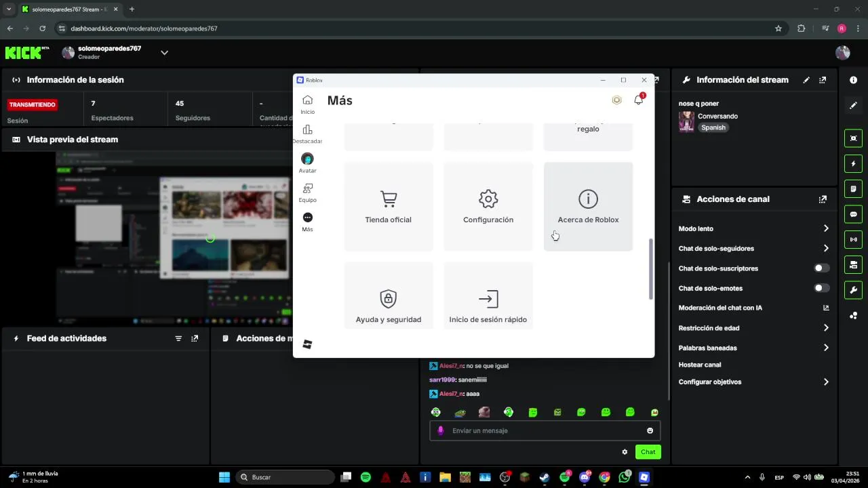Click the three-dots icon at right rail bottom
The image size is (868, 488).
(853, 315)
